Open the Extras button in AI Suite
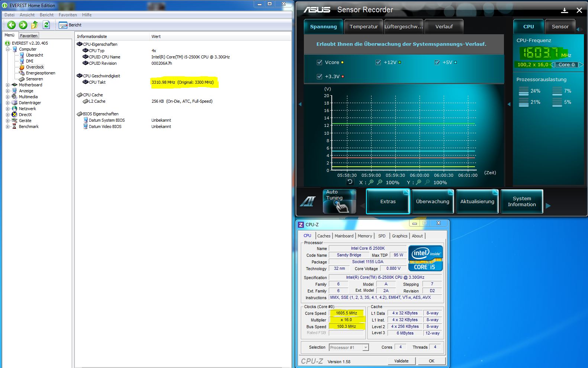The height and width of the screenshot is (368, 588). [388, 201]
